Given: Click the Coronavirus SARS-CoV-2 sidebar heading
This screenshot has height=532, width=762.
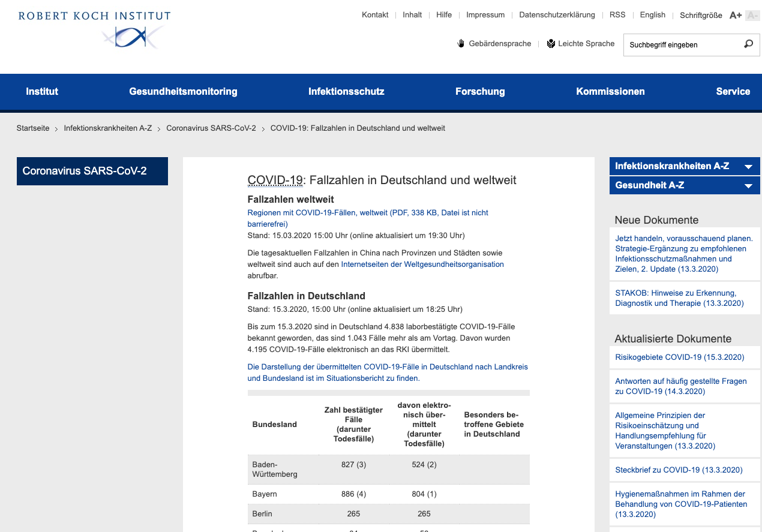Looking at the screenshot, I should coord(92,171).
